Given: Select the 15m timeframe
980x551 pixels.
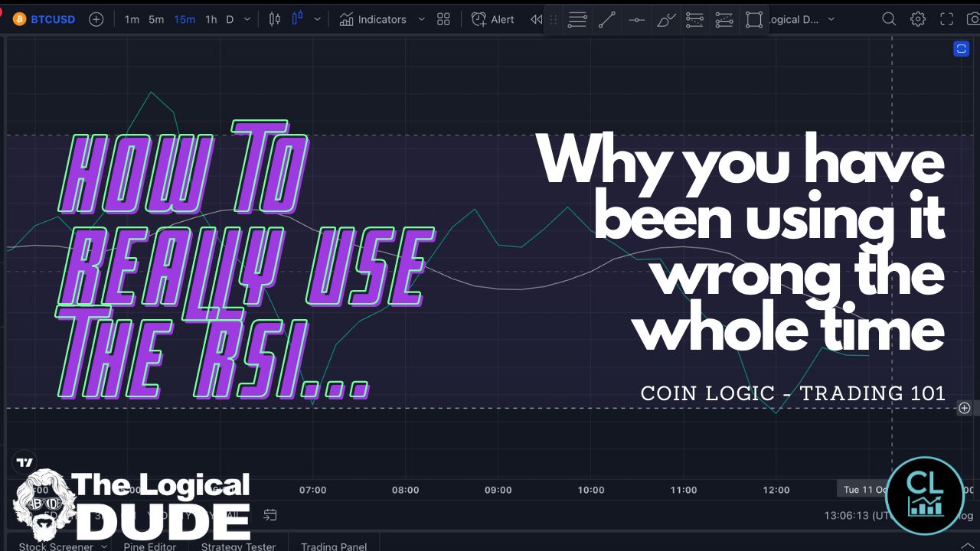Looking at the screenshot, I should (184, 19).
